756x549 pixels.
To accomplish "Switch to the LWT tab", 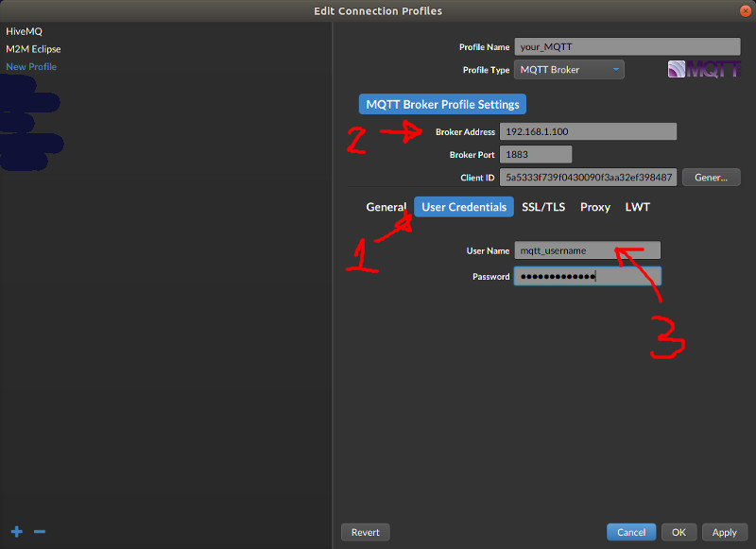I will (x=637, y=207).
